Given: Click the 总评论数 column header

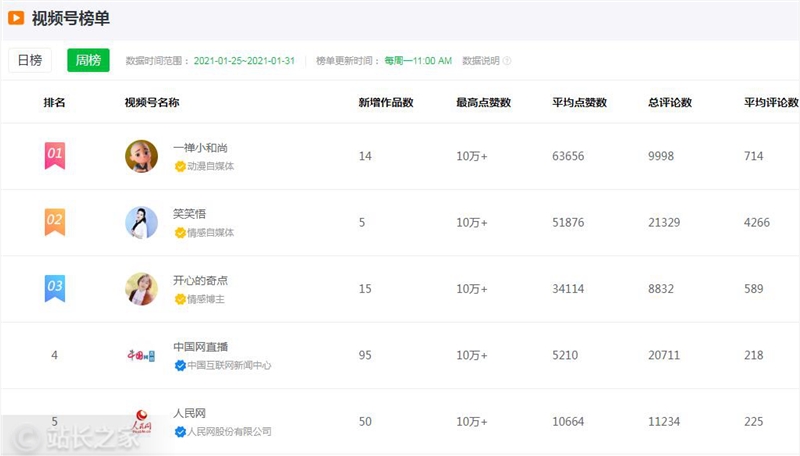Looking at the screenshot, I should 670,102.
